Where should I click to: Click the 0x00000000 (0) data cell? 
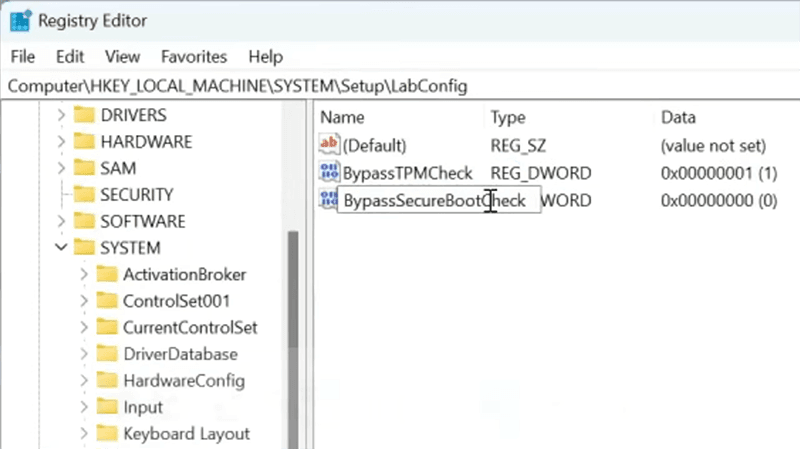click(719, 201)
